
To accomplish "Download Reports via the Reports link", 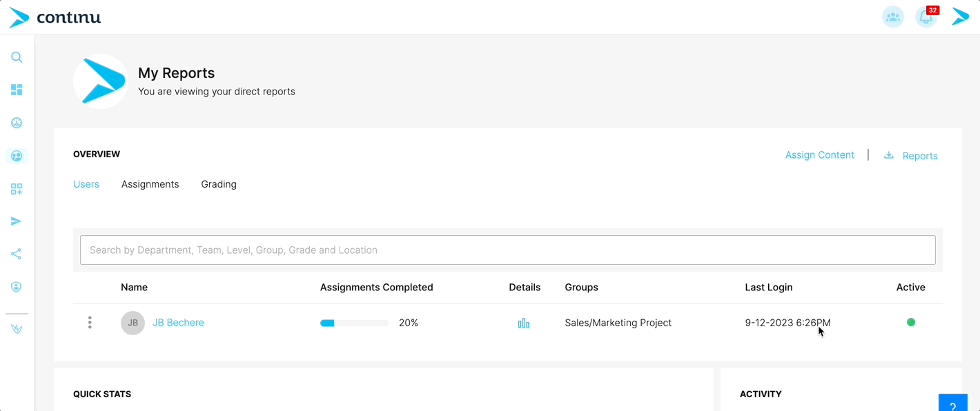I will pyautogui.click(x=911, y=156).
